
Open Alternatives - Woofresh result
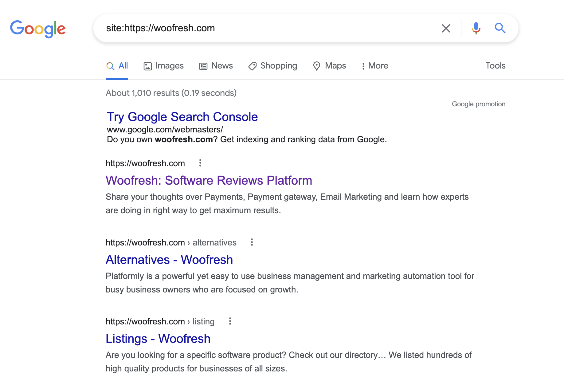coord(169,260)
